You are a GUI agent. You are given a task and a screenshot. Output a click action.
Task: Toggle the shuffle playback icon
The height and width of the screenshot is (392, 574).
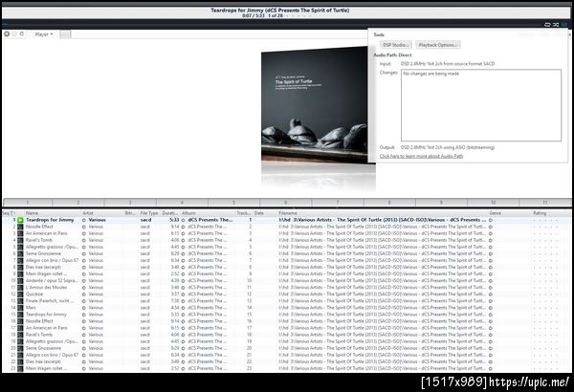pyautogui.click(x=556, y=25)
